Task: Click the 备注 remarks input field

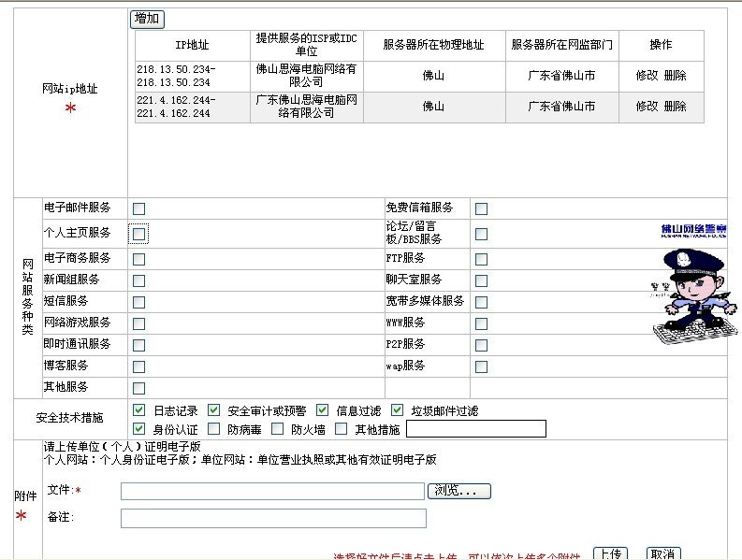Action: tap(273, 518)
